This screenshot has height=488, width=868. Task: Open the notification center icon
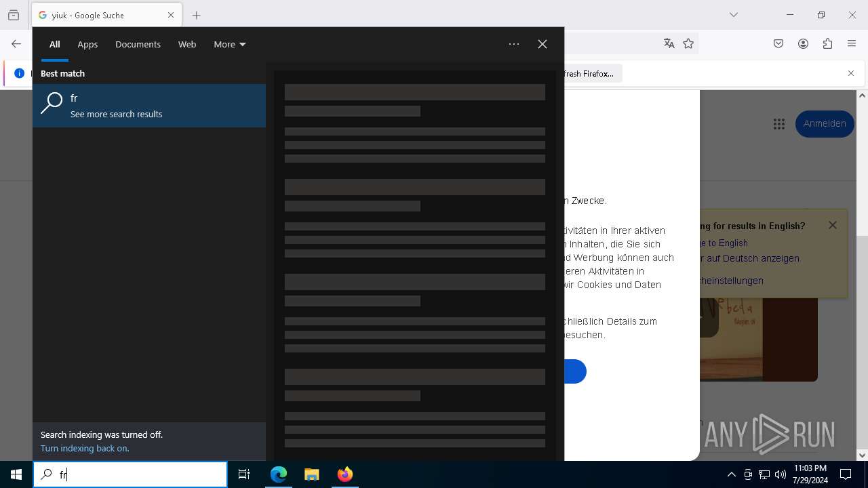pos(846,474)
